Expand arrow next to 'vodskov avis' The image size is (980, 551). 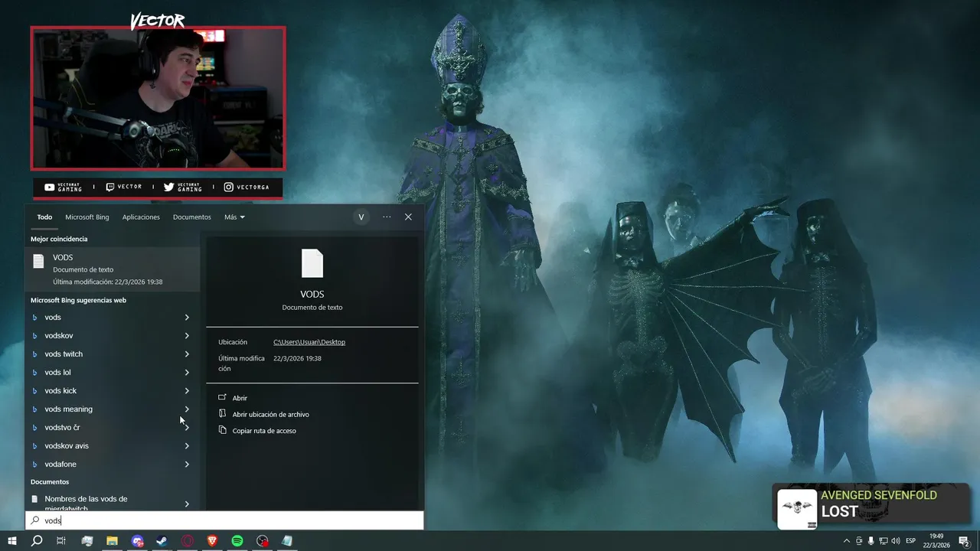click(x=187, y=446)
